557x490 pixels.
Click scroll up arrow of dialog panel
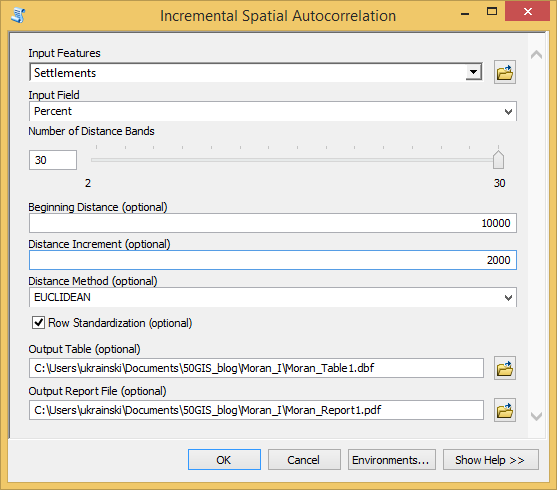(x=536, y=55)
